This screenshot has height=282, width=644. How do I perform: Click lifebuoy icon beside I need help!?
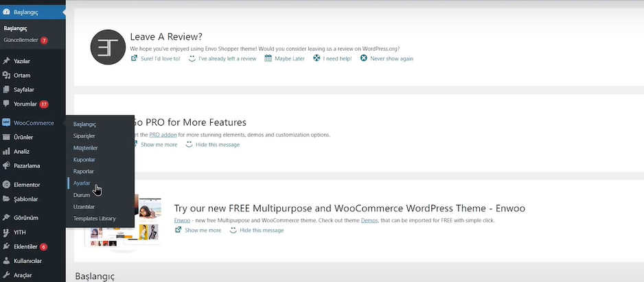click(x=317, y=58)
